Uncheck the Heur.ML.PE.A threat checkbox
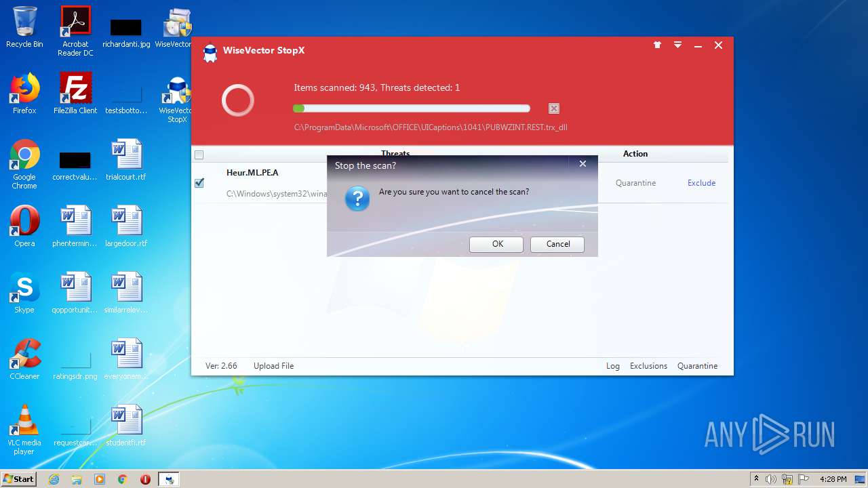This screenshot has width=868, height=488. coord(199,183)
